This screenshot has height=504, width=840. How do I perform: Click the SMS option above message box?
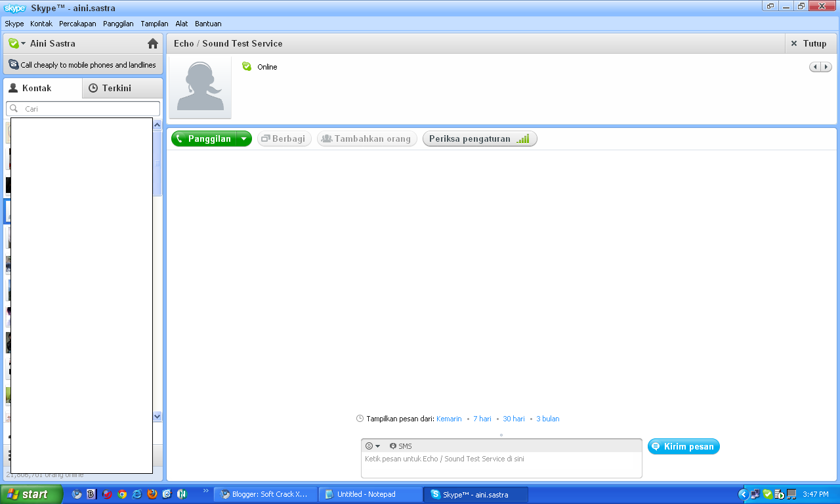401,446
